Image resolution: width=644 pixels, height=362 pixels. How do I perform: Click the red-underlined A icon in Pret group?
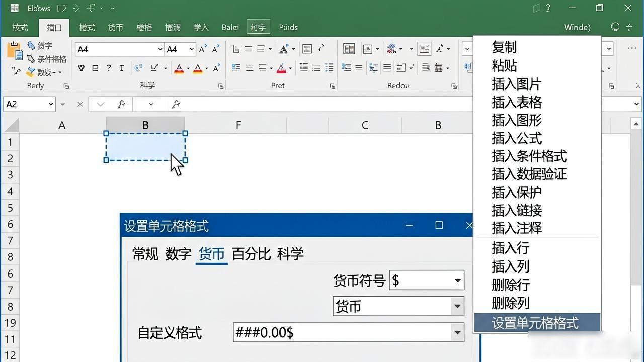(x=281, y=68)
